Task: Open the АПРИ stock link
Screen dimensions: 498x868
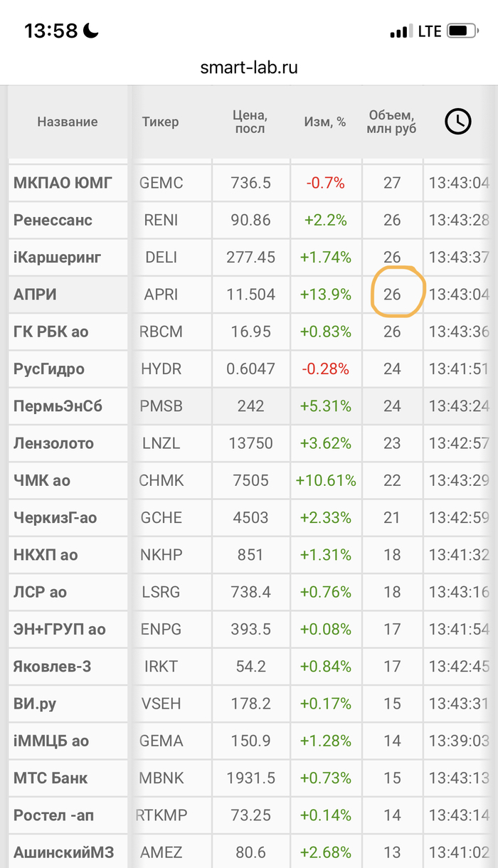Action: click(35, 295)
